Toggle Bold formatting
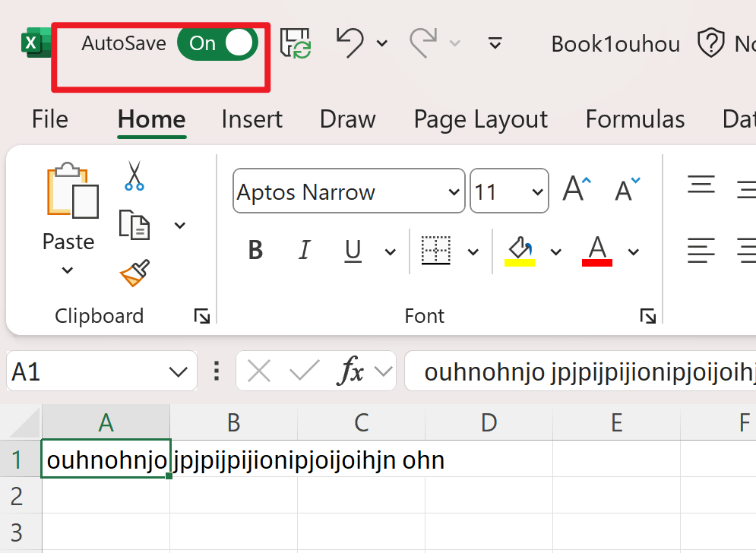 255,250
